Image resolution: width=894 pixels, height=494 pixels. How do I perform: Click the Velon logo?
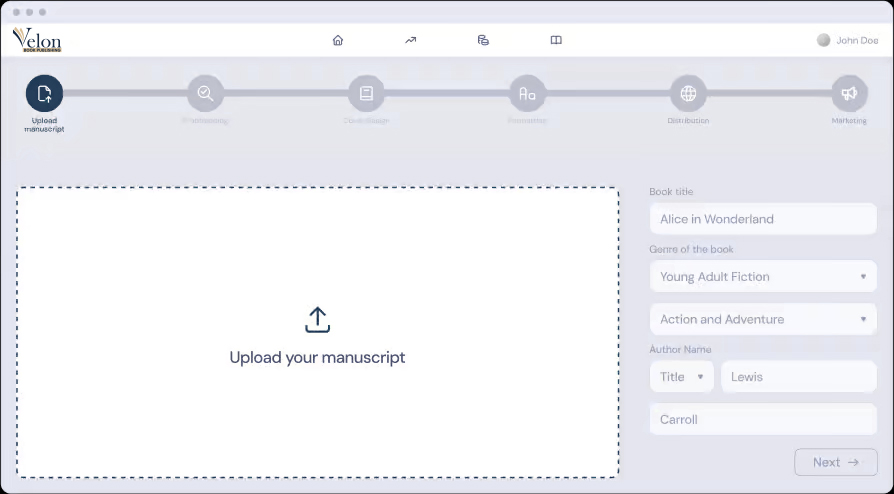37,40
